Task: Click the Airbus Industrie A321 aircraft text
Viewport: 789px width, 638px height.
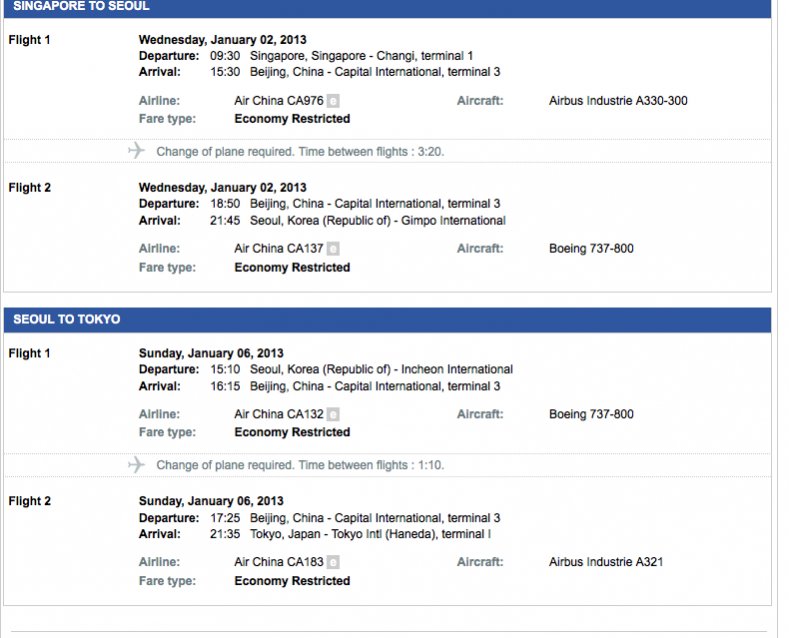Action: point(606,562)
